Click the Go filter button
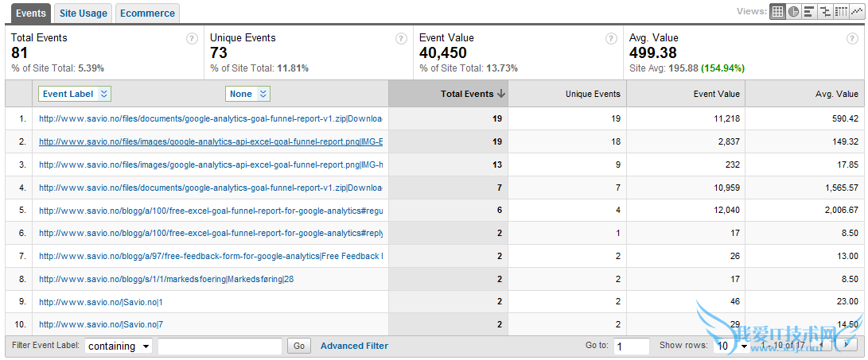Viewport: 868px width, 360px height. 299,346
